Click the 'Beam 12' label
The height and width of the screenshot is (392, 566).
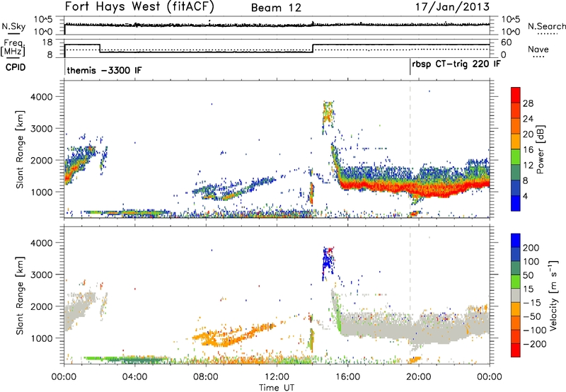[x=276, y=8]
